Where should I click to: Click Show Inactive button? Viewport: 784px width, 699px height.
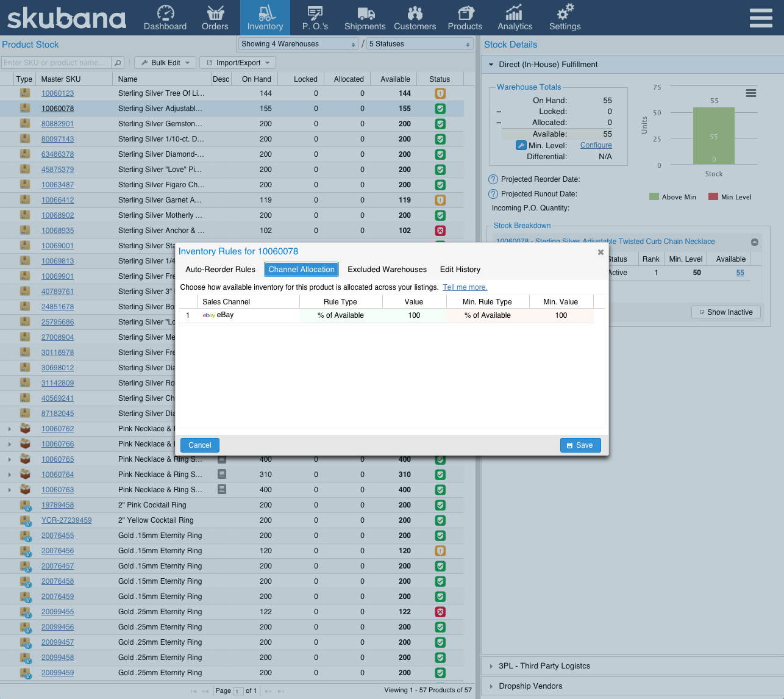pyautogui.click(x=726, y=312)
